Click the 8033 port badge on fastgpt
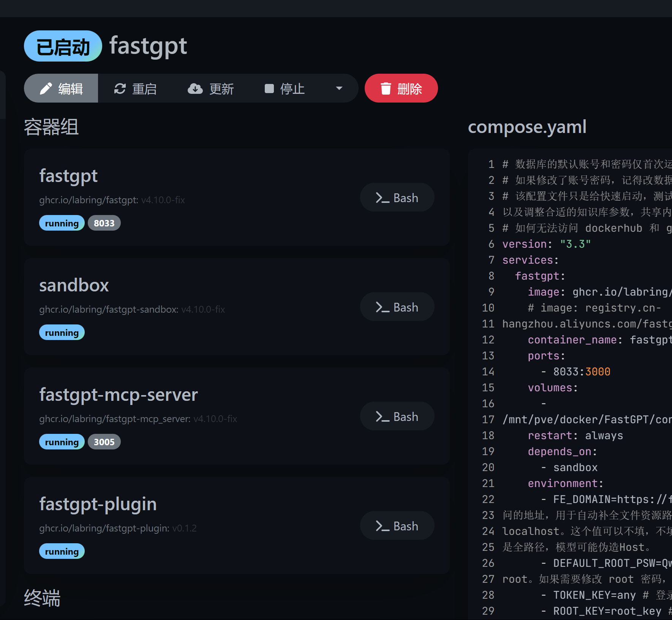This screenshot has width=672, height=620. coord(104,223)
